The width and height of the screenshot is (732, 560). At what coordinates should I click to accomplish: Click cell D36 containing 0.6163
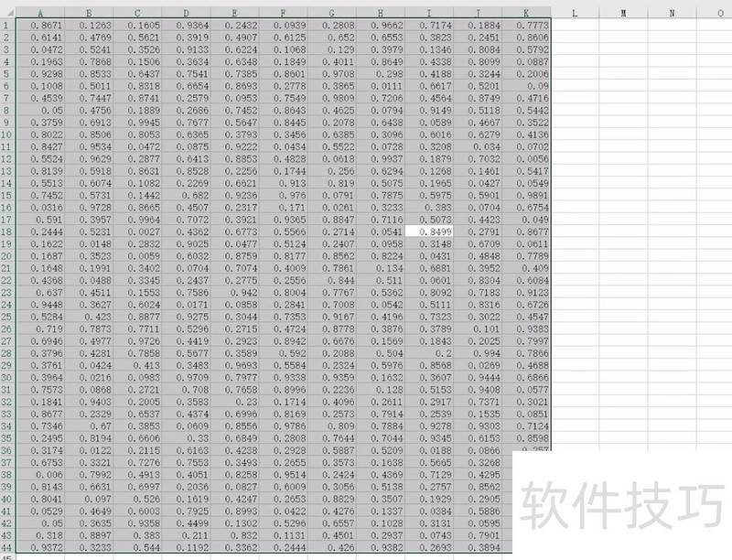coord(186,450)
